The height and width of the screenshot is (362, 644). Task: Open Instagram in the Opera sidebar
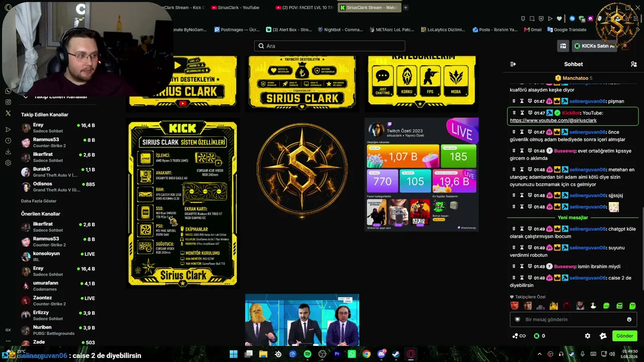coord(8,102)
